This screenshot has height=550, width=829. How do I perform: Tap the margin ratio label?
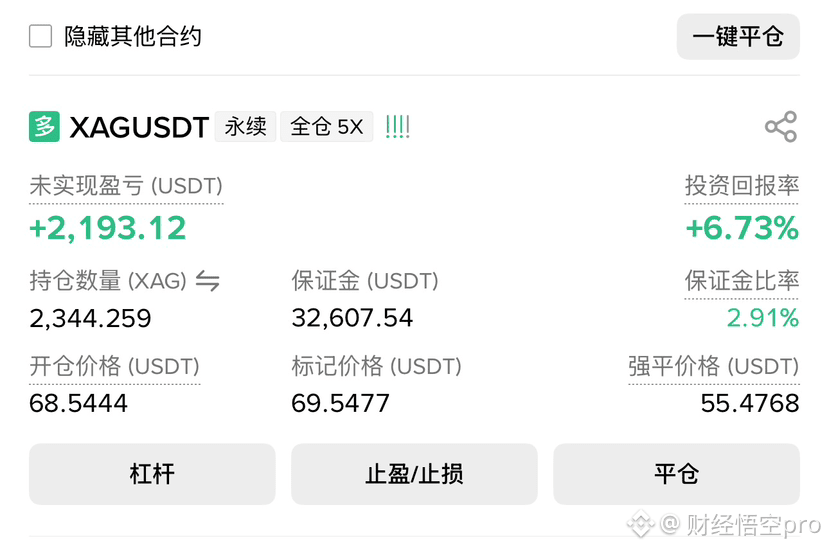741,281
